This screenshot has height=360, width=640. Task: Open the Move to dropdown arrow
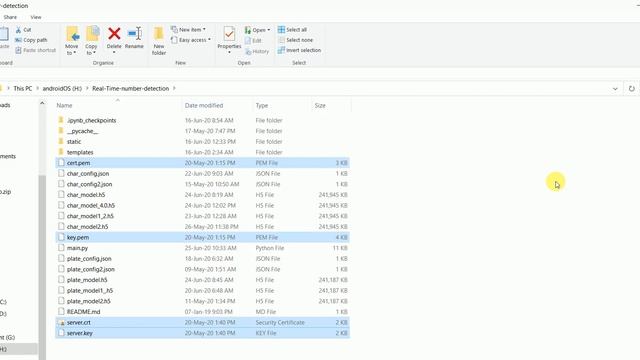(x=75, y=53)
